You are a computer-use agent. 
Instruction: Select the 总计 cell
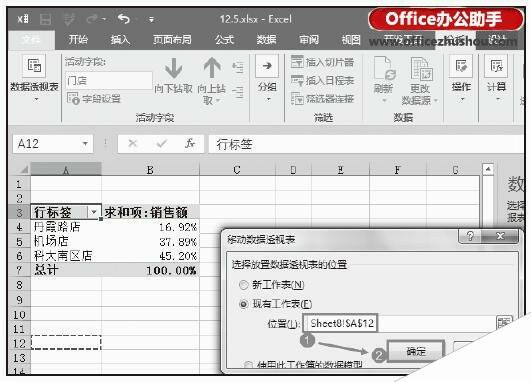pos(66,270)
